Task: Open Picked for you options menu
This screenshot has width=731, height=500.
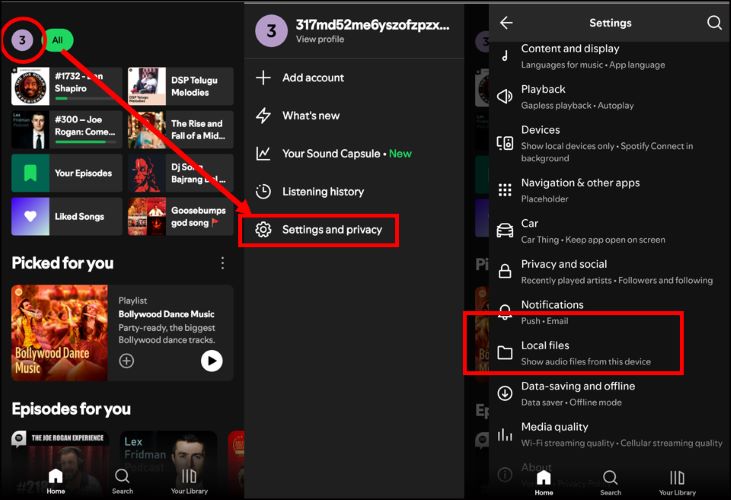Action: click(x=222, y=263)
